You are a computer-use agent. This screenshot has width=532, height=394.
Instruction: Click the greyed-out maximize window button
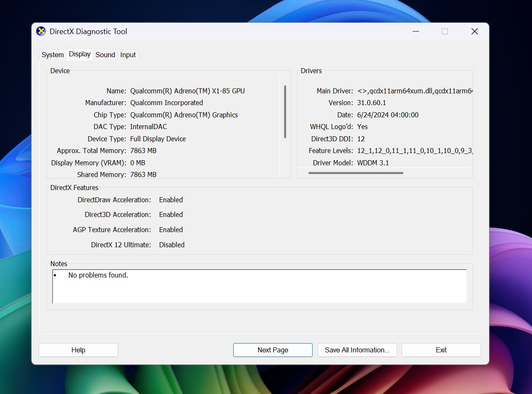(x=445, y=32)
